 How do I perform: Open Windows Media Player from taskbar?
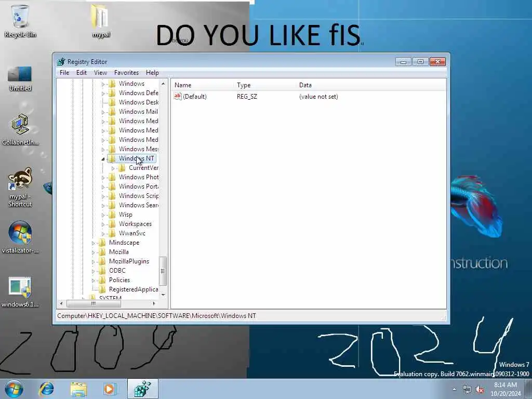tap(110, 389)
